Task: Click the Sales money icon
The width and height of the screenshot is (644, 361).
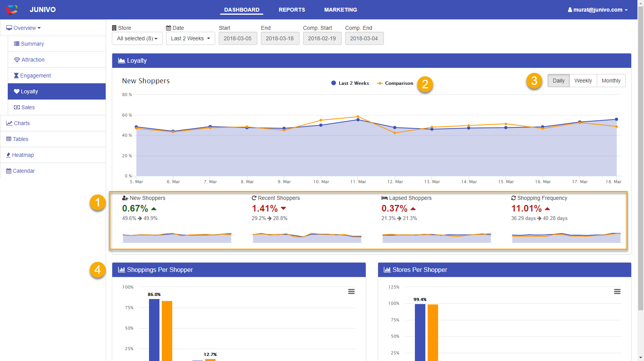Action: [17, 107]
